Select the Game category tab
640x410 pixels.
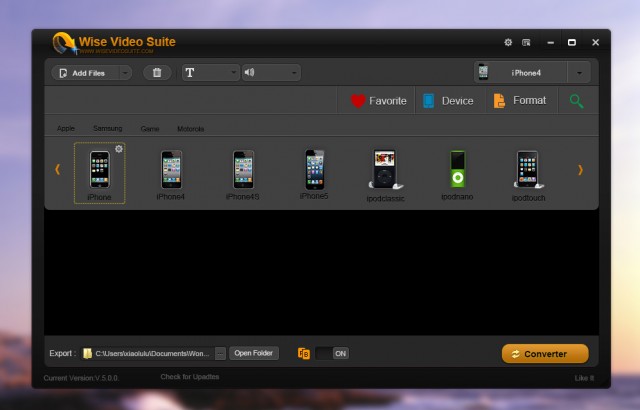tap(150, 129)
